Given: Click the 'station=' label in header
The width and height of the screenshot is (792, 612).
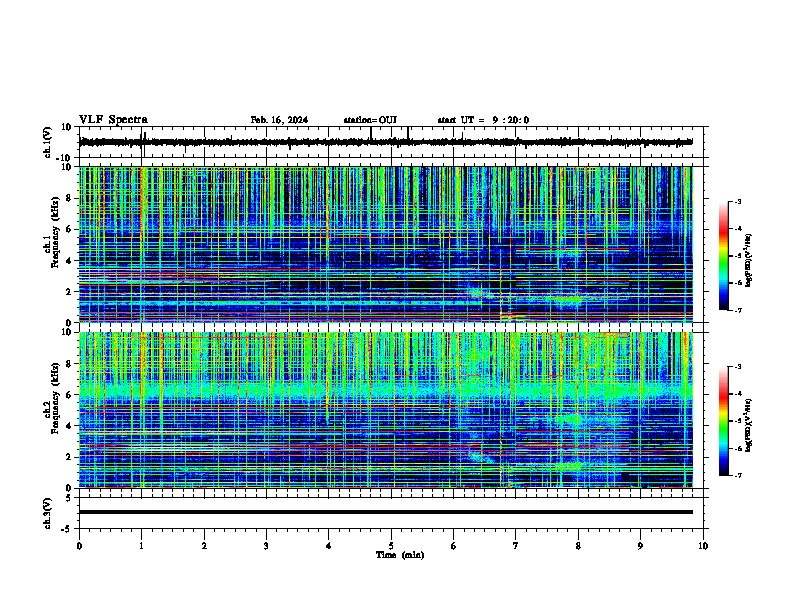Looking at the screenshot, I should point(361,120).
